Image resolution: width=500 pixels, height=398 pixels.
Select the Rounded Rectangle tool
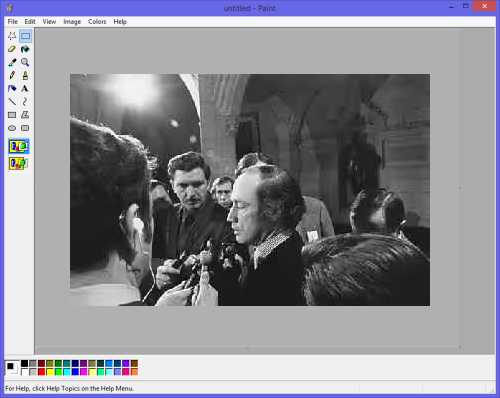[x=25, y=128]
